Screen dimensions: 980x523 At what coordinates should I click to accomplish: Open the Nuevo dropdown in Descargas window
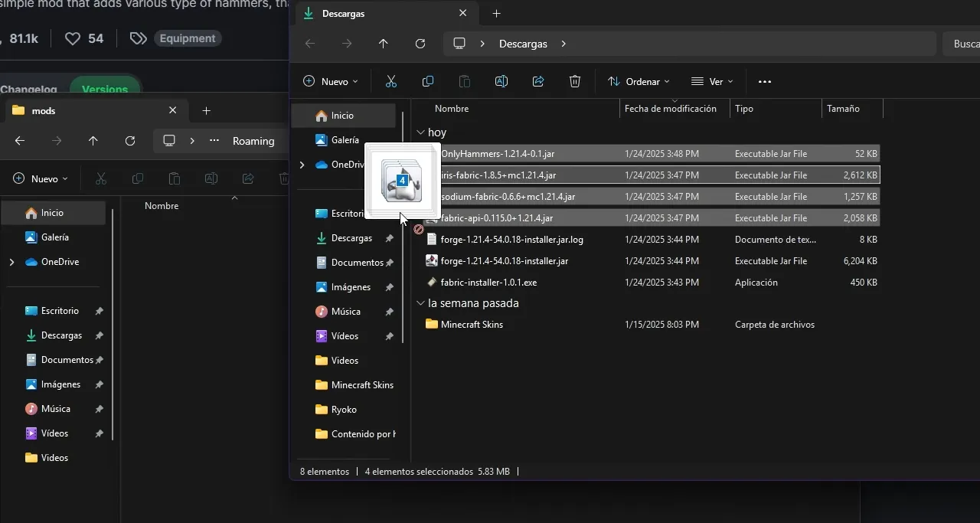(x=330, y=81)
